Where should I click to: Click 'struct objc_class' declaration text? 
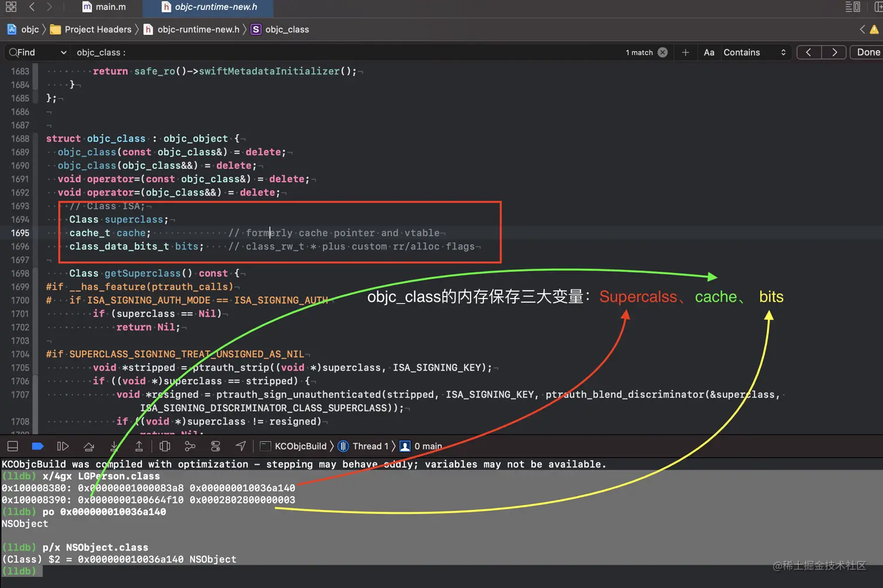coord(96,138)
